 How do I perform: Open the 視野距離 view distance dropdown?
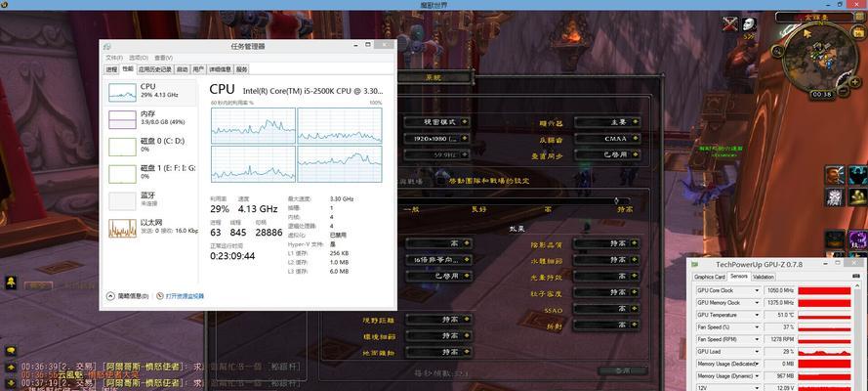tap(439, 319)
